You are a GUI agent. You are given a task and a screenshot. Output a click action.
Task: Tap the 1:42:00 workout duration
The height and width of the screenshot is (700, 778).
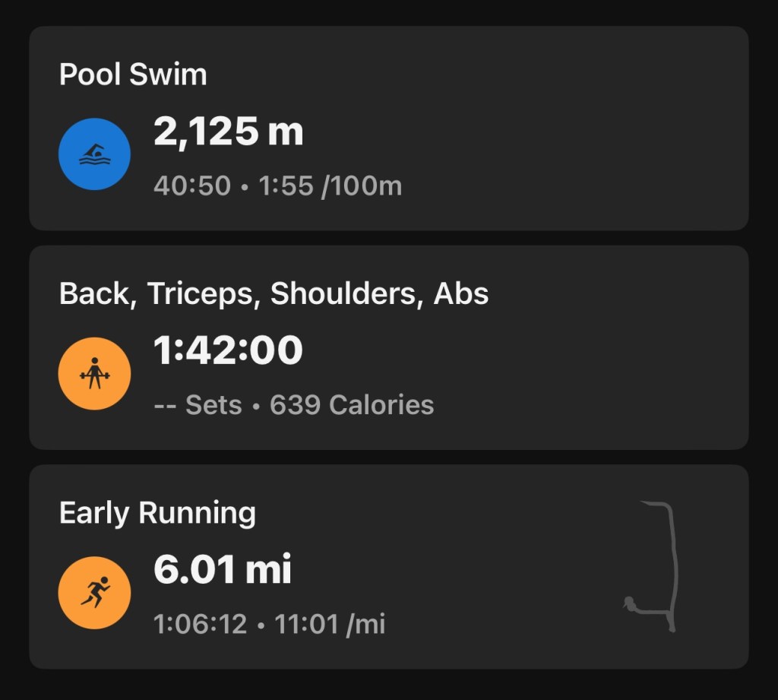coord(228,352)
